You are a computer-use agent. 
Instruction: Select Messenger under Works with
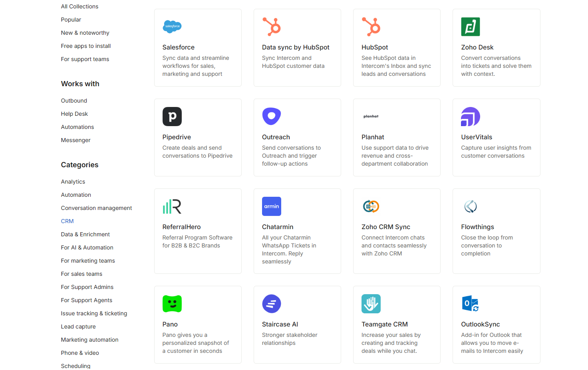click(76, 140)
